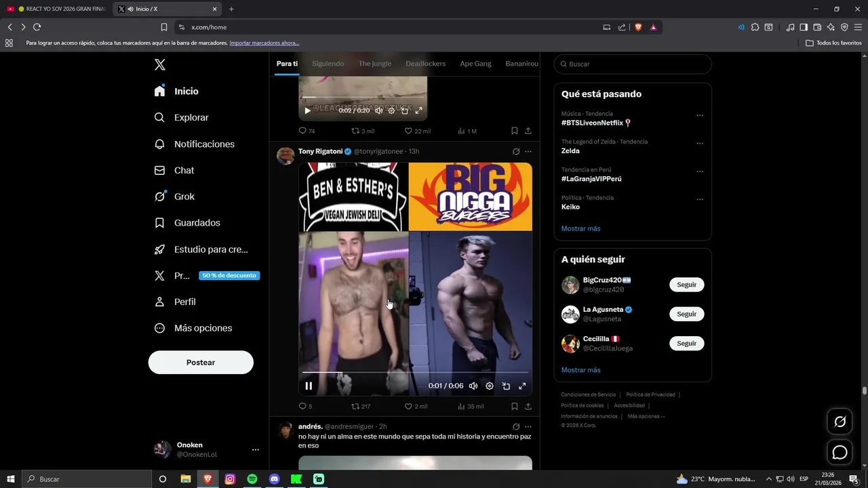The width and height of the screenshot is (868, 488).
Task: Click Mostrar más under Qué está pasando
Action: pos(580,228)
